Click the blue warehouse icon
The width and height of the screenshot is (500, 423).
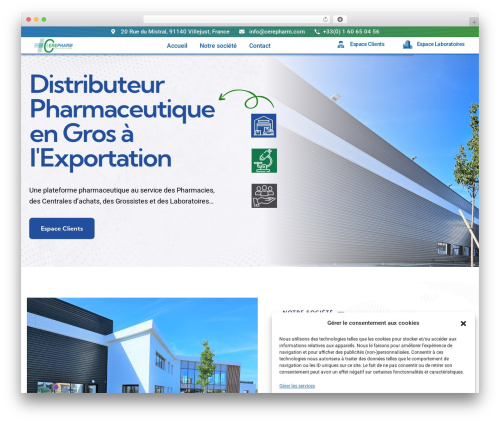tap(264, 126)
